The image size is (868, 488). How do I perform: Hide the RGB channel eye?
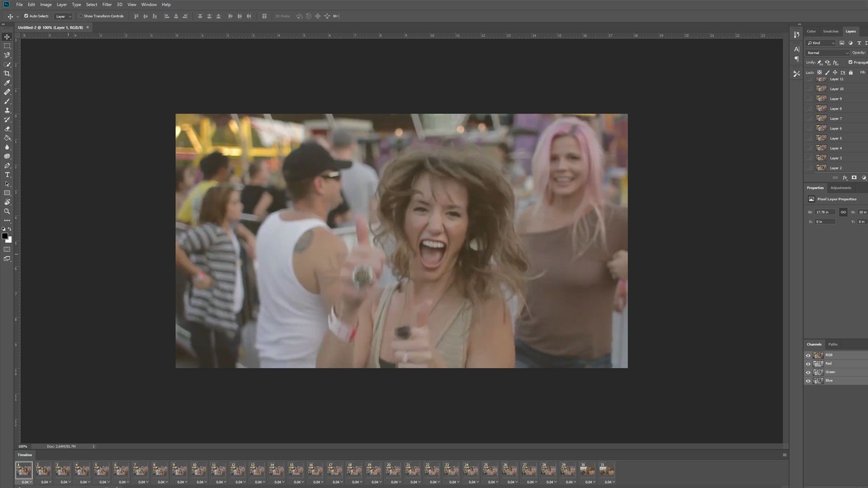[x=808, y=356]
